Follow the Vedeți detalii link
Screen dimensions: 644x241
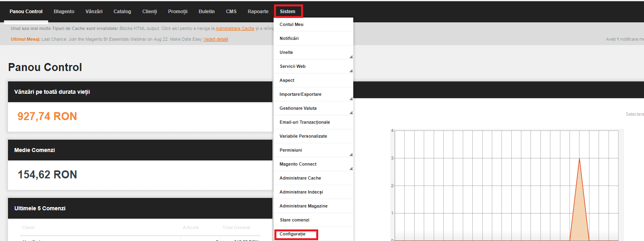(x=215, y=39)
